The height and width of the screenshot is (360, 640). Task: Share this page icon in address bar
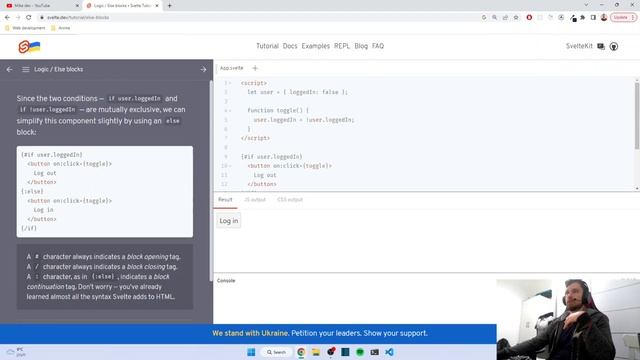pyautogui.click(x=505, y=18)
